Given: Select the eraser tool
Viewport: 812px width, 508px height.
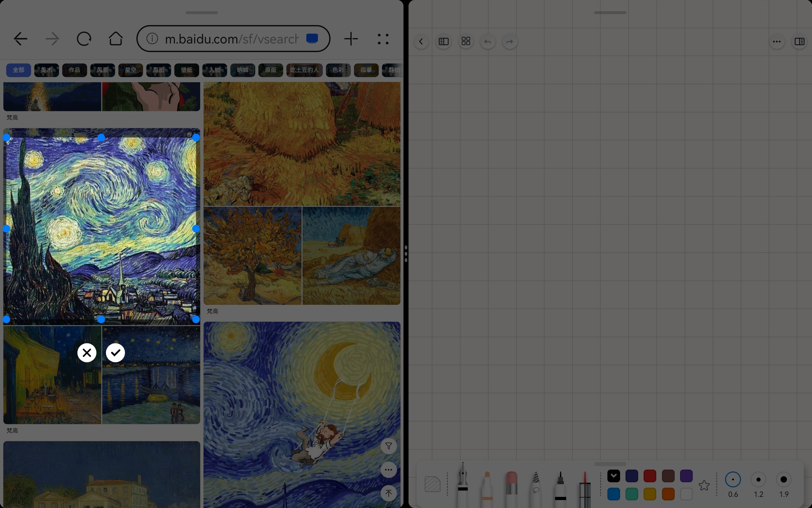Looking at the screenshot, I should pos(511,489).
